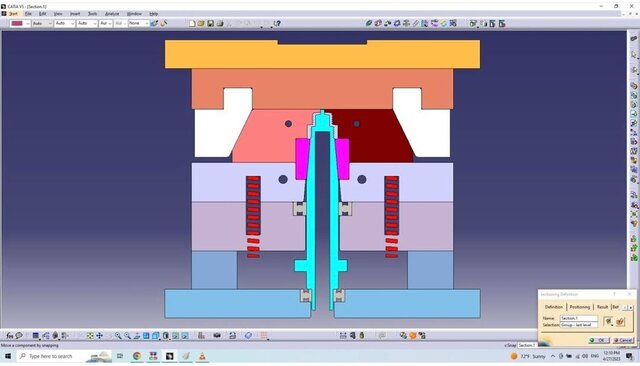
Task: Click the section Name input field
Action: coord(579,318)
